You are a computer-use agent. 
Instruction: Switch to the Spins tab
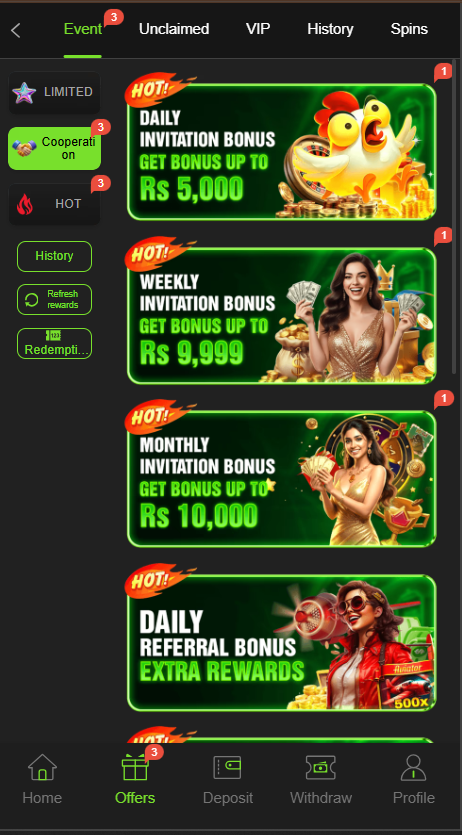pyautogui.click(x=409, y=29)
